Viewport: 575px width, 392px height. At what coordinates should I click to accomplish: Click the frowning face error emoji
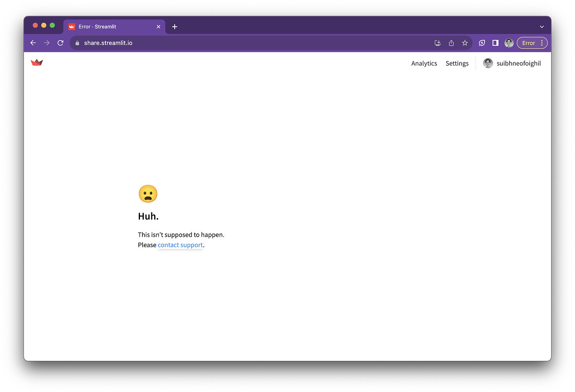click(148, 193)
